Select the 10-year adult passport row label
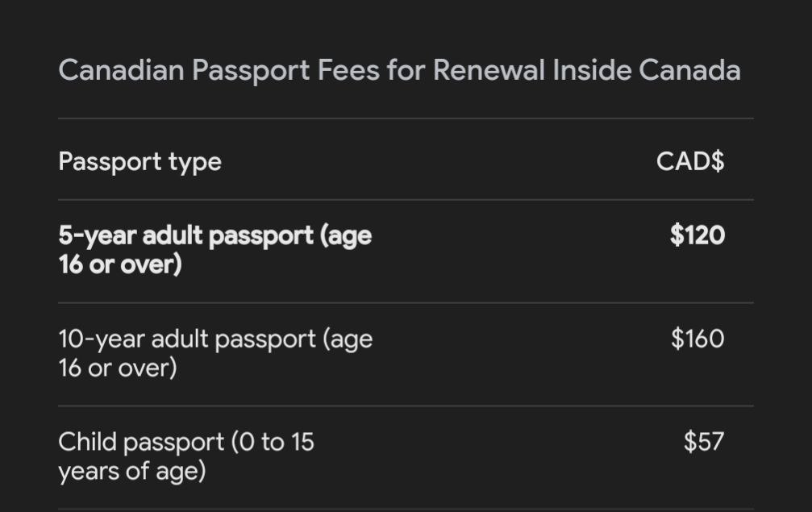 (x=215, y=352)
